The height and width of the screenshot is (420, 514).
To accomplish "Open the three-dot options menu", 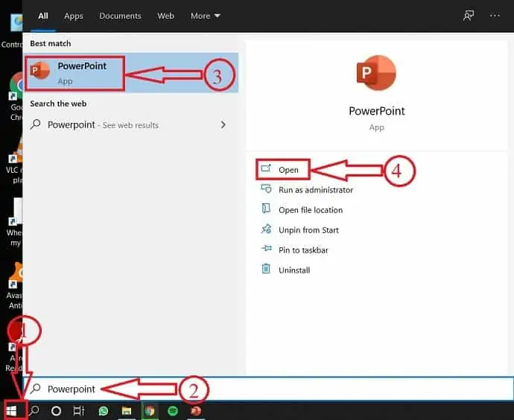I will click(x=495, y=16).
